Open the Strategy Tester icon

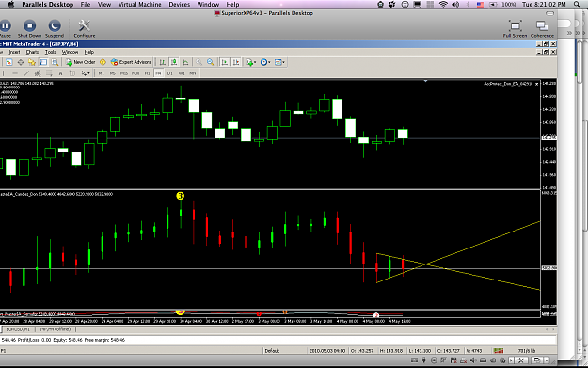(x=56, y=62)
